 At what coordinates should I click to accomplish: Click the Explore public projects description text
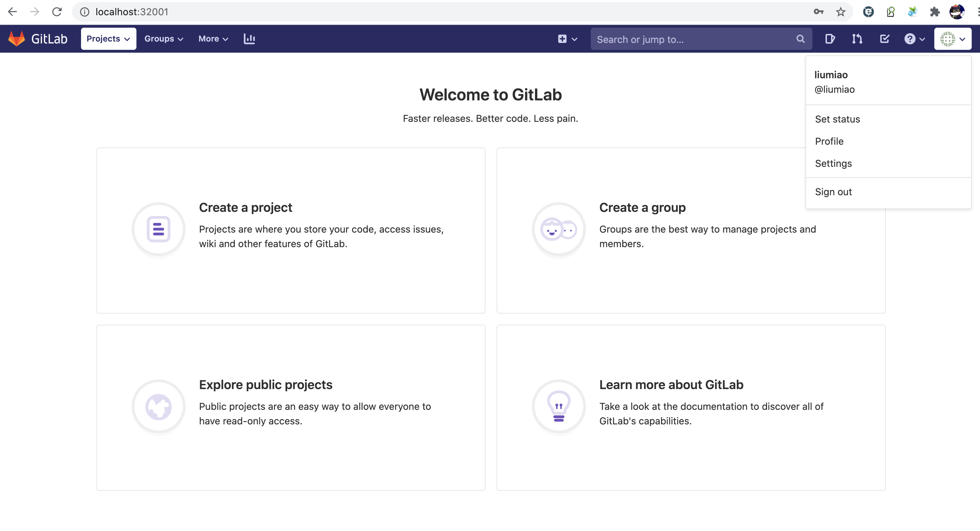[315, 414]
